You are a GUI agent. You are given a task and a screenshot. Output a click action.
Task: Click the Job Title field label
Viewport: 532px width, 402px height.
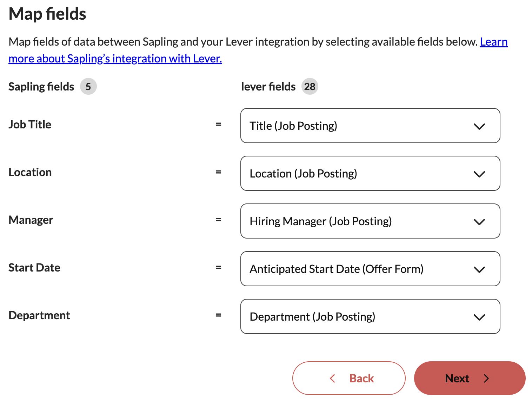point(30,125)
